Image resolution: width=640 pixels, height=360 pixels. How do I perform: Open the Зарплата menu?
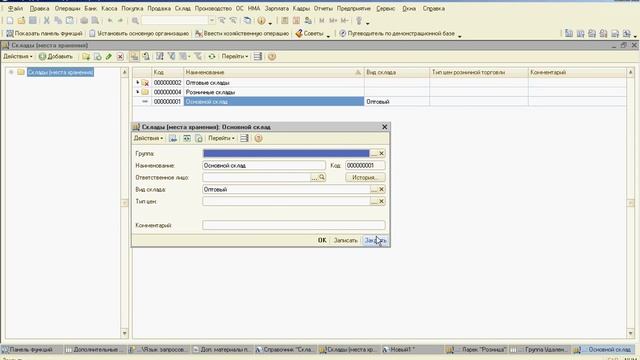pyautogui.click(x=276, y=8)
